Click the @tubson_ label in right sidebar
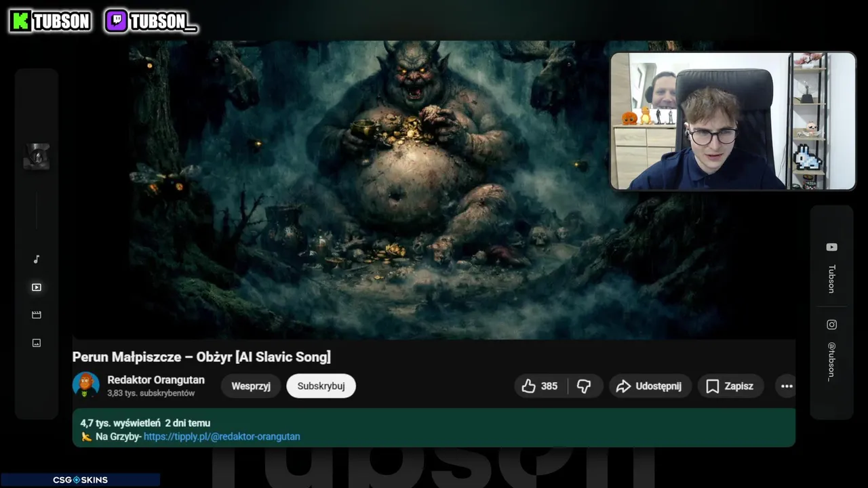The width and height of the screenshot is (868, 488). pos(831,361)
